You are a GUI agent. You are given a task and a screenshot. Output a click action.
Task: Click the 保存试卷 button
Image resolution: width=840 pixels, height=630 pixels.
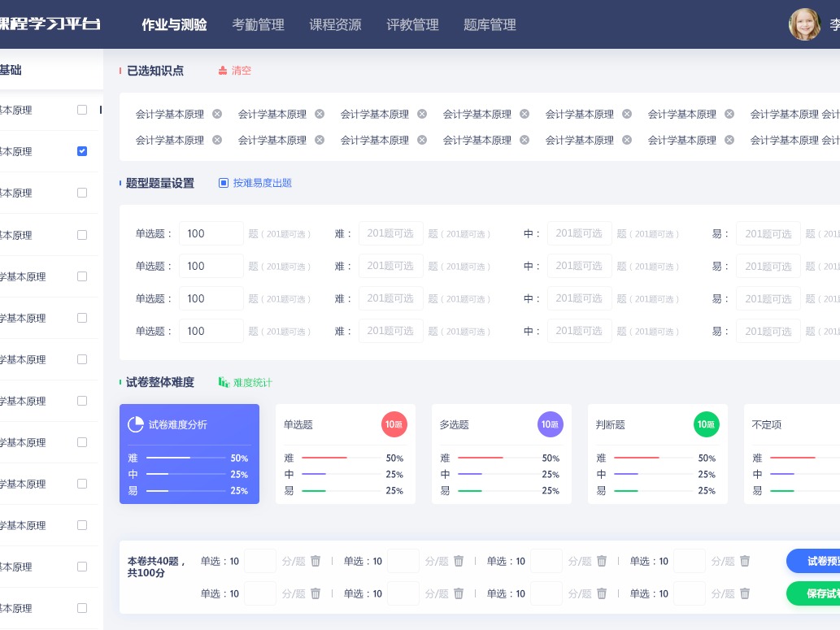821,593
